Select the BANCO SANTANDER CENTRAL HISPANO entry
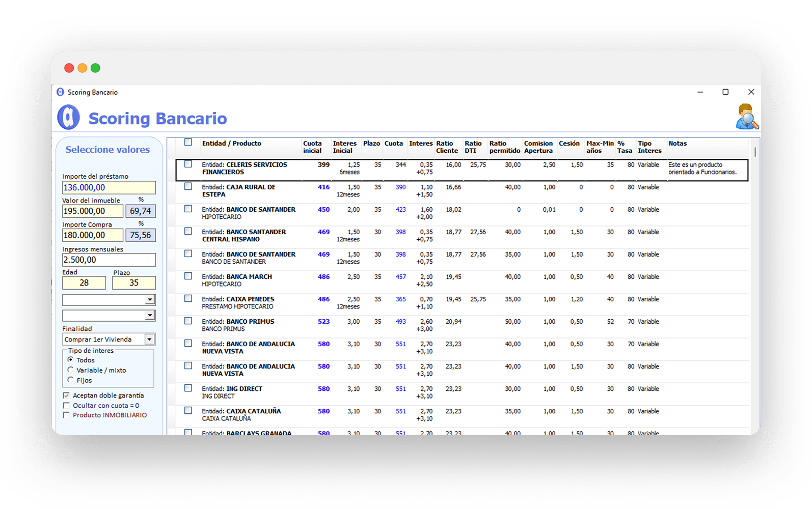 pos(244,236)
